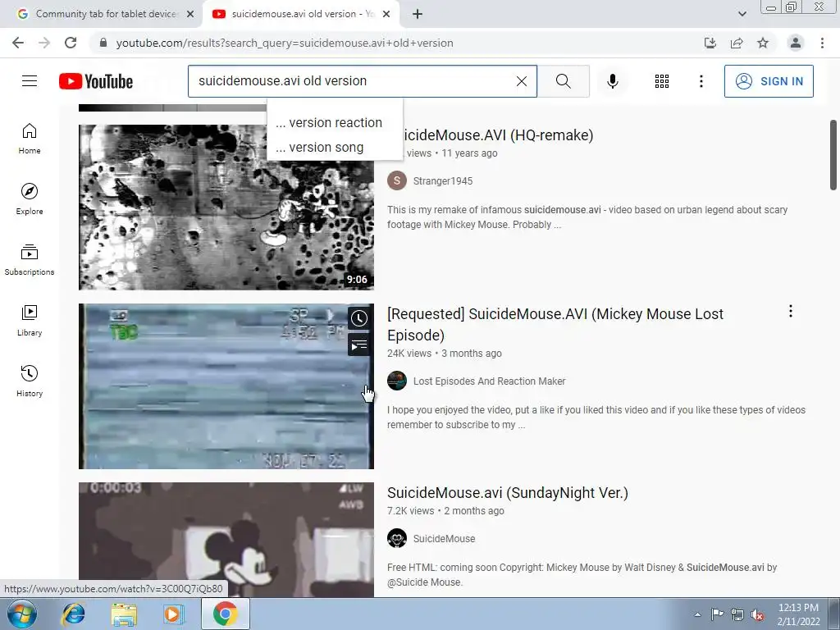The height and width of the screenshot is (630, 840).
Task: Open the Home sidebar item
Action: coord(30,138)
